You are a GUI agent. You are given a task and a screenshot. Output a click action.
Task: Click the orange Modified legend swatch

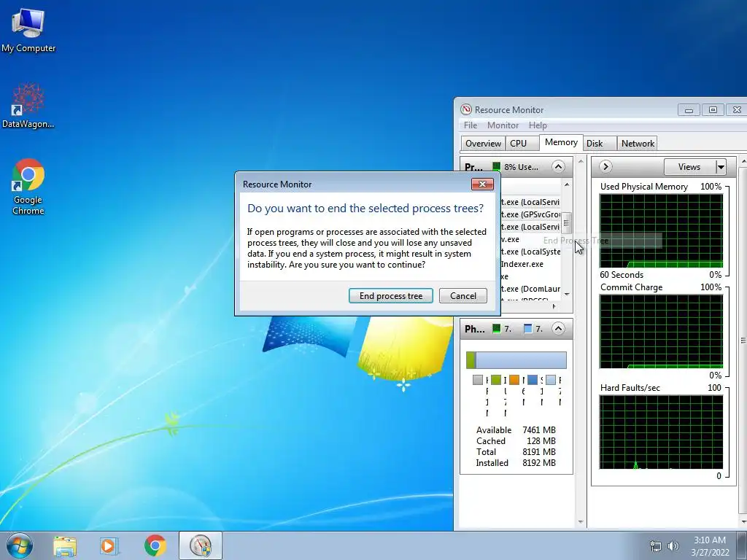click(514, 379)
